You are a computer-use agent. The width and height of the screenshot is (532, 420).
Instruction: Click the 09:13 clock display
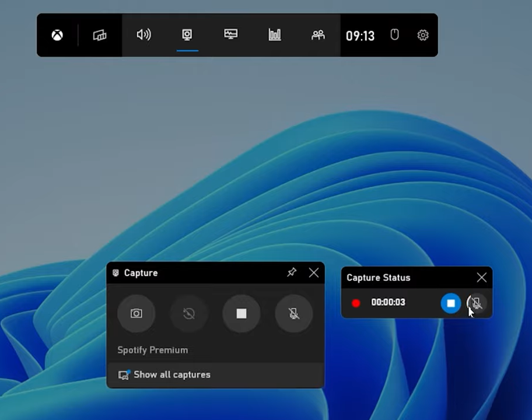coord(360,36)
